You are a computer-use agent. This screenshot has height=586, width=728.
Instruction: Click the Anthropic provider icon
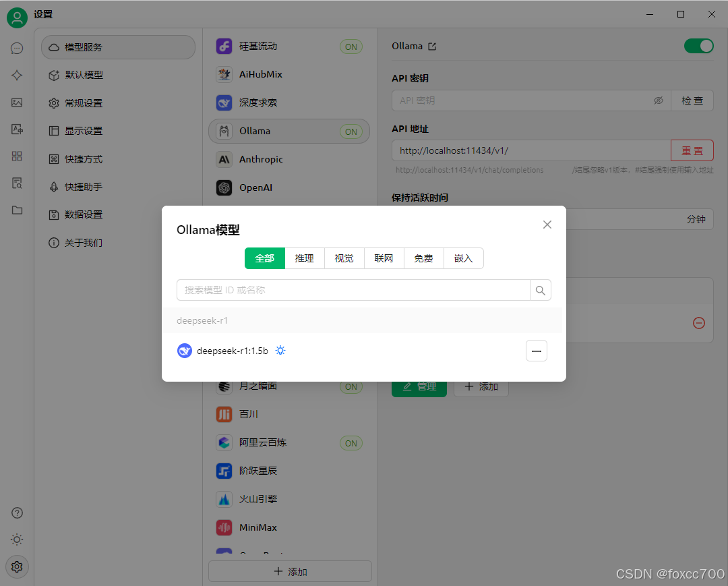tap(224, 159)
